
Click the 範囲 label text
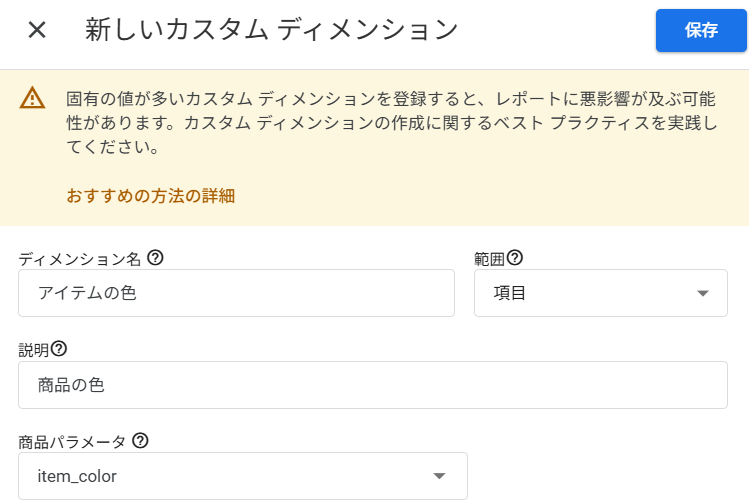(489, 259)
